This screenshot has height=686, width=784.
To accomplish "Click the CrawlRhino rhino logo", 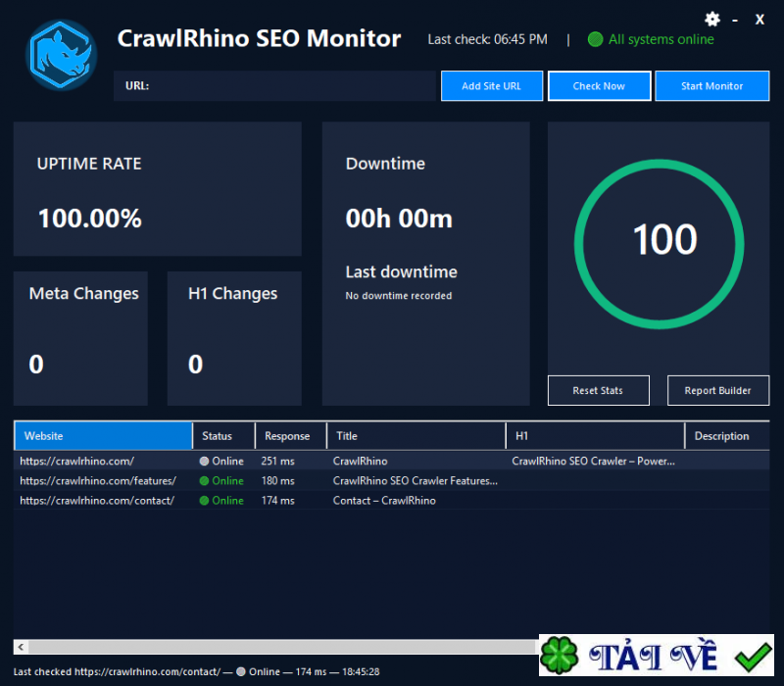I will [62, 55].
